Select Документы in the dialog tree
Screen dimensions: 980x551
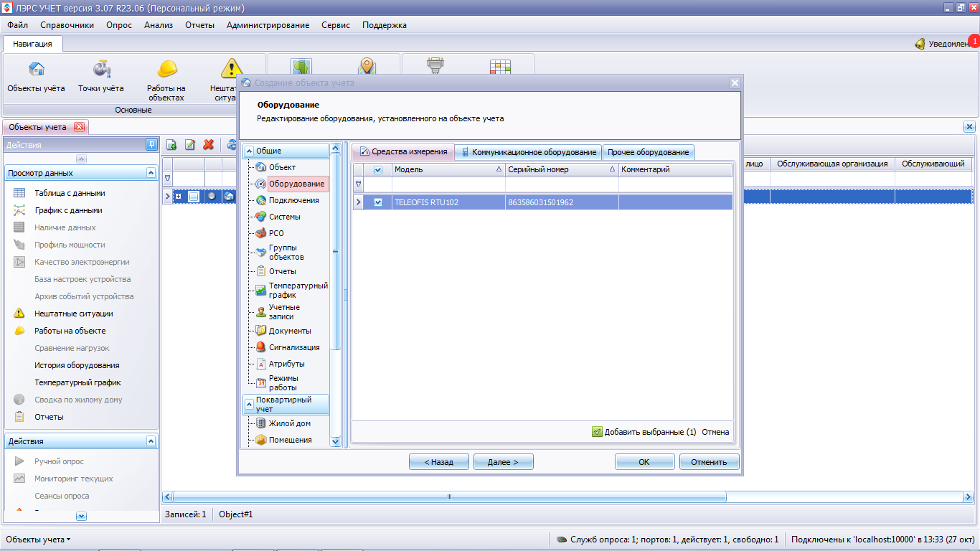pos(290,331)
